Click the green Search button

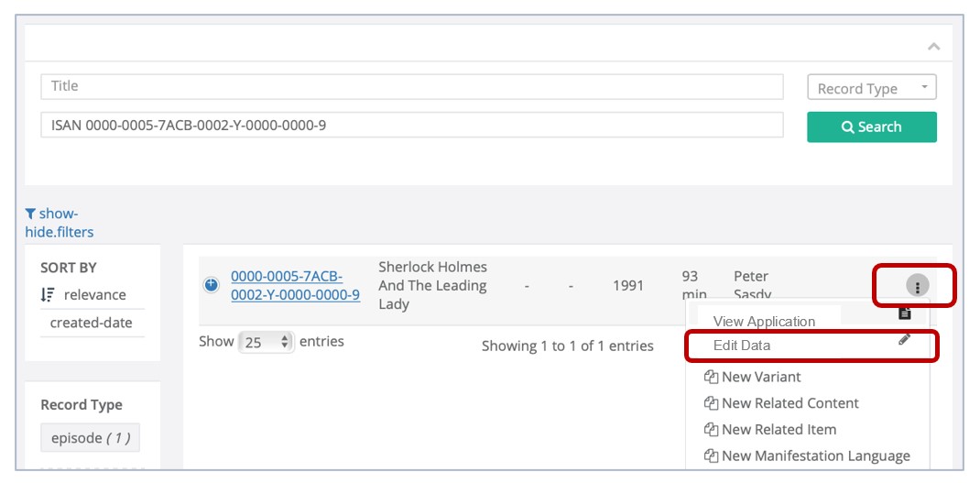pos(872,127)
